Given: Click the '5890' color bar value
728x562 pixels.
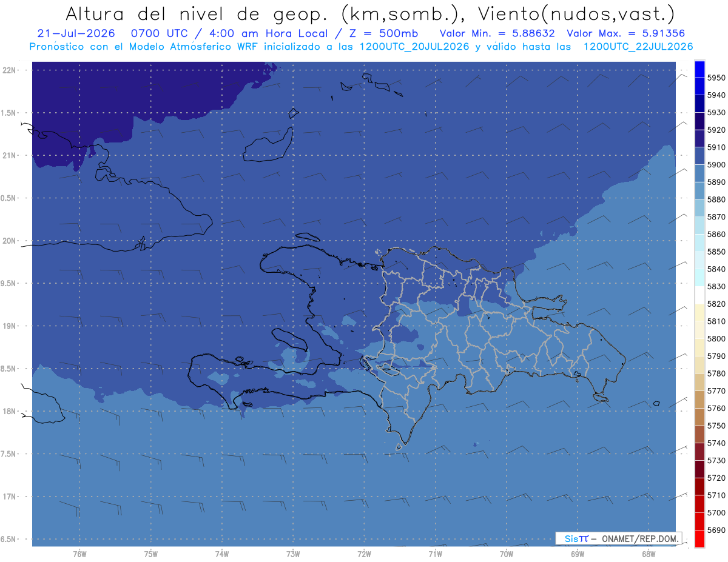Looking at the screenshot, I should point(715,182).
